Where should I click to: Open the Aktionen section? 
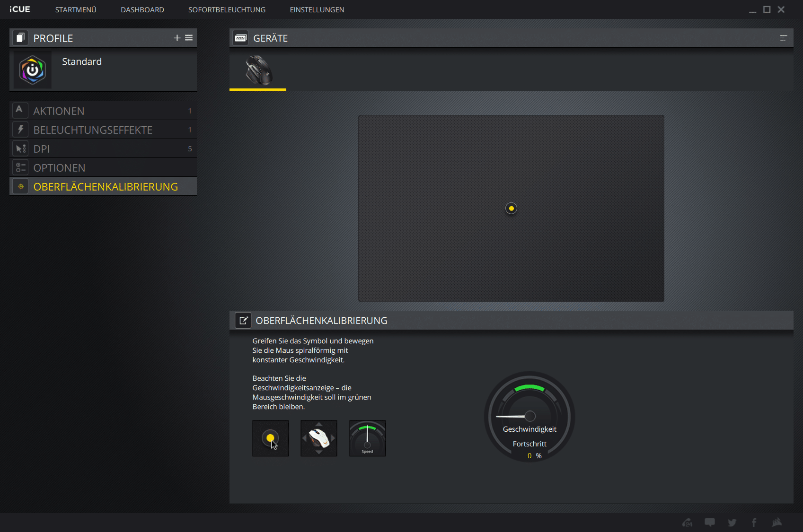pos(59,111)
